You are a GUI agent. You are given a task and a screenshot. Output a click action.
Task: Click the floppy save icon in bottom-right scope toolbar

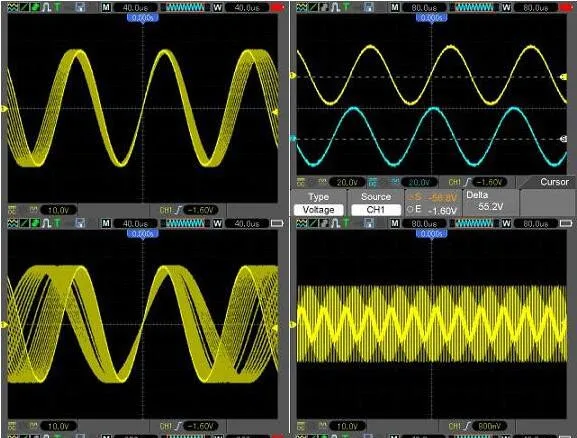[x=369, y=223]
